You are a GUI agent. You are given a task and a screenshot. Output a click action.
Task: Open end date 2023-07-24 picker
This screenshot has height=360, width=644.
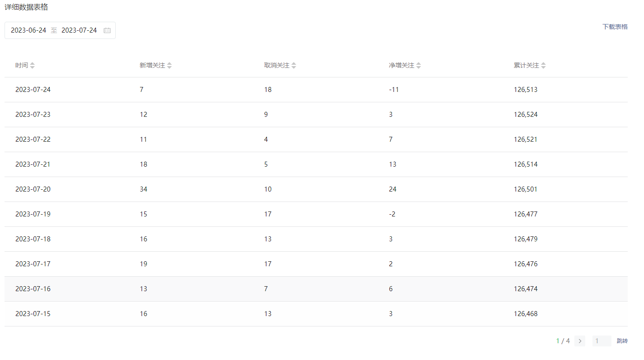click(79, 30)
